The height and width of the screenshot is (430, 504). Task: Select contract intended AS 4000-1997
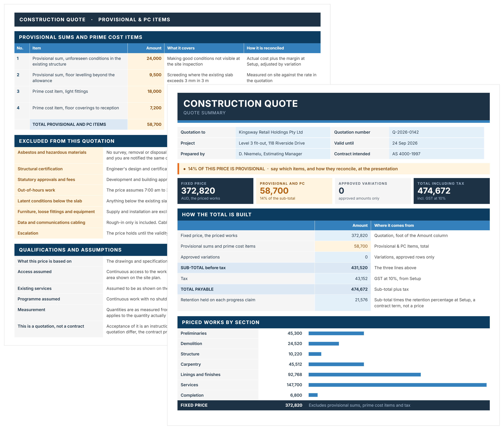(x=436, y=154)
